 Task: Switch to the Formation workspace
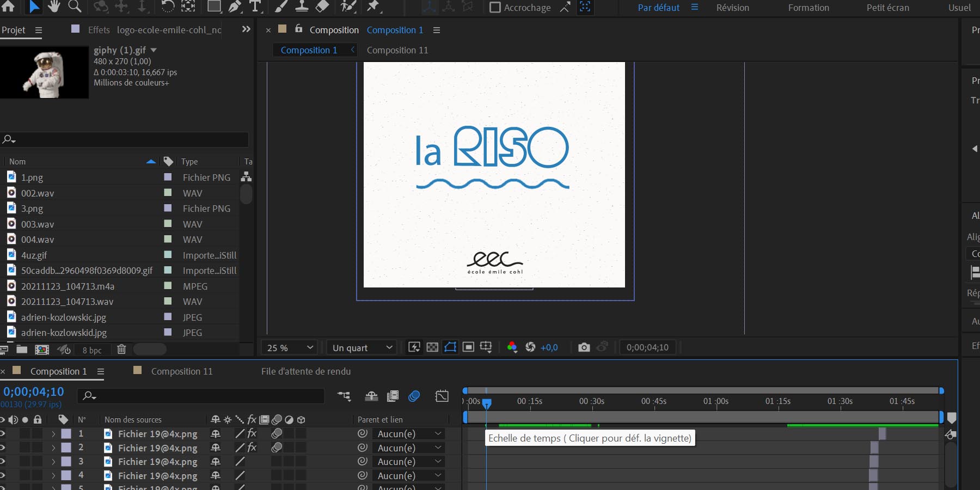pos(808,8)
